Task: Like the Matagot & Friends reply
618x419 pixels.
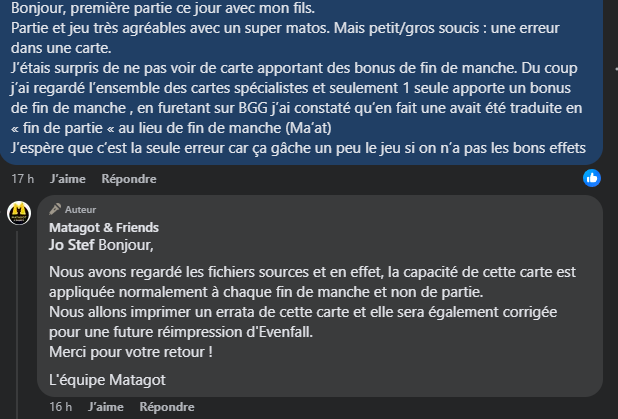Action: click(x=106, y=407)
